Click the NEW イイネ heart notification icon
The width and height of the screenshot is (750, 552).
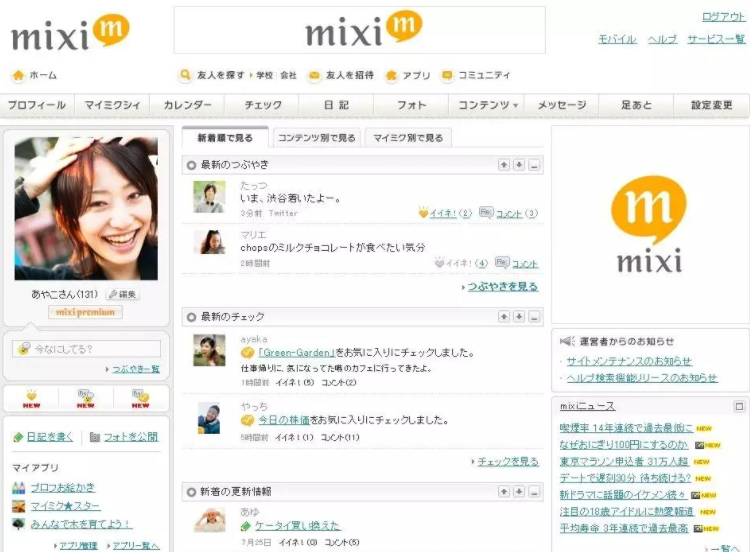point(31,398)
